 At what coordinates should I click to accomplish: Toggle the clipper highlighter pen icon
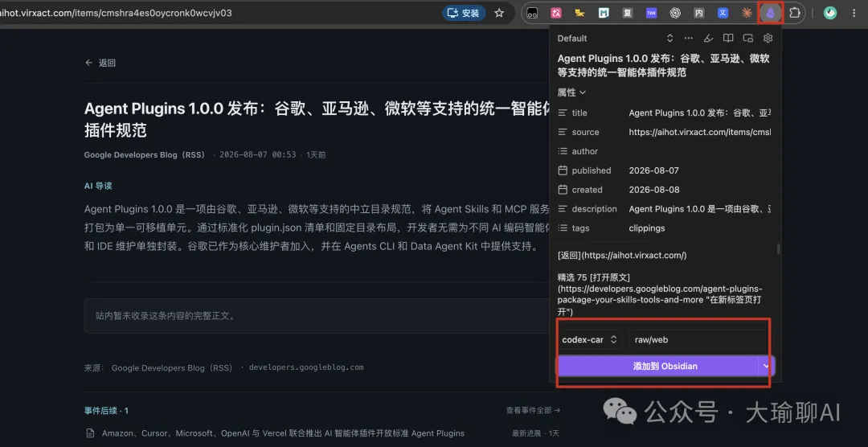708,39
